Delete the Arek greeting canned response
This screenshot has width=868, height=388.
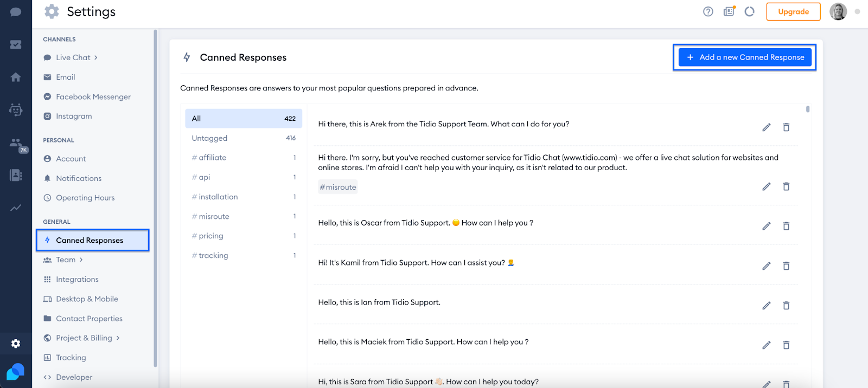click(x=786, y=127)
